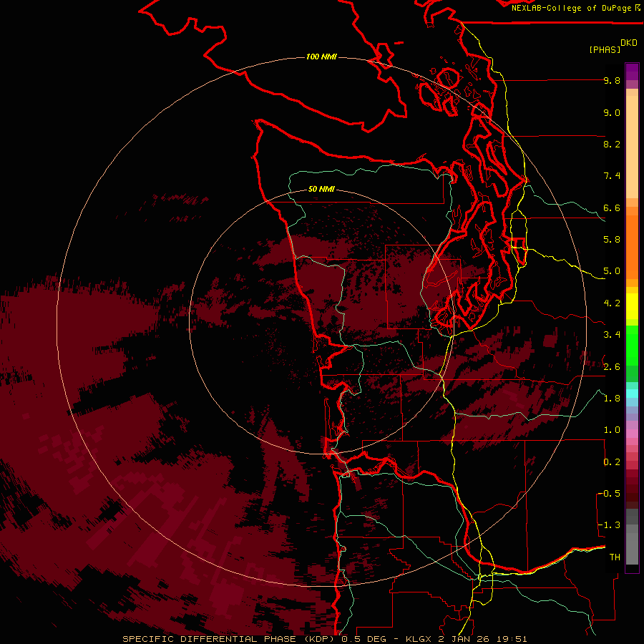Click the 1.0 value on the color scale
The width and height of the screenshot is (644, 644).
(612, 430)
